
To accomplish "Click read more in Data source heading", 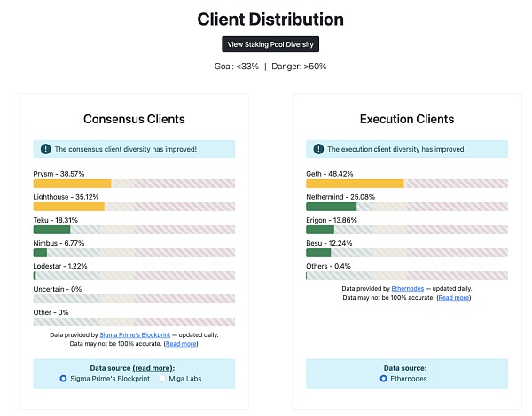I will 153,368.
